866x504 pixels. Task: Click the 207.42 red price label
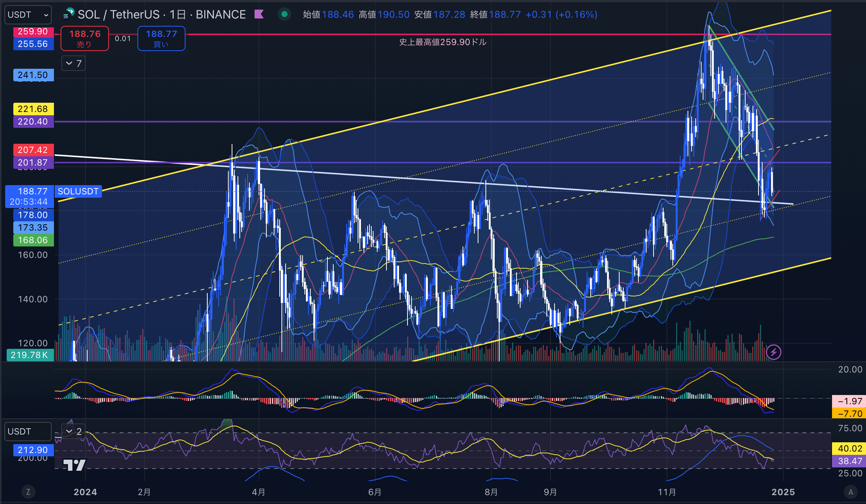pyautogui.click(x=33, y=150)
